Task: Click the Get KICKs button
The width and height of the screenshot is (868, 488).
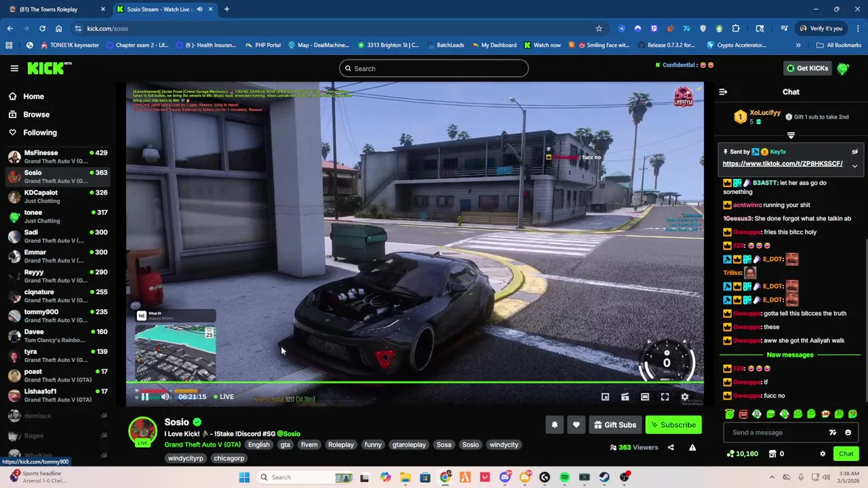Action: pyautogui.click(x=806, y=68)
